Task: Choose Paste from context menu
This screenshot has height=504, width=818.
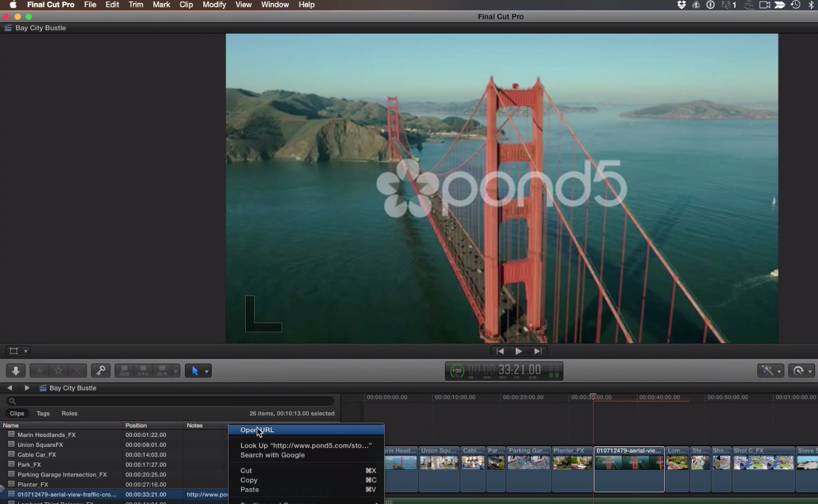Action: click(x=306, y=490)
